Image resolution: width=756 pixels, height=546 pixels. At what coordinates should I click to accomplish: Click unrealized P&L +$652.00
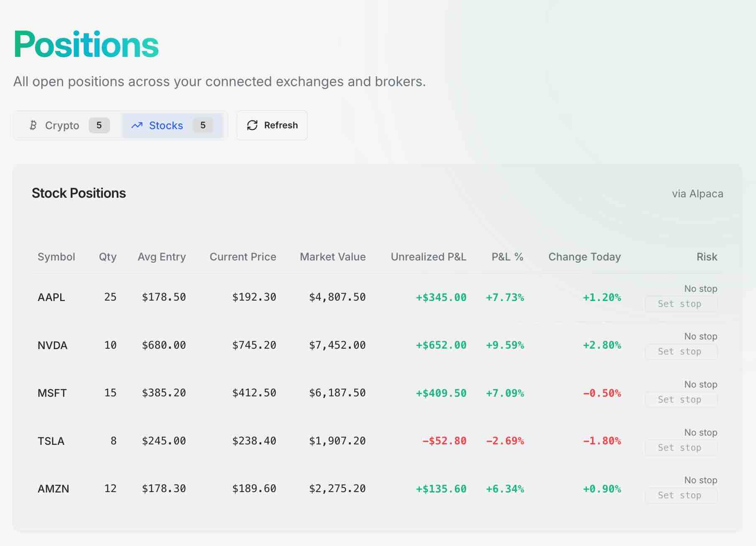pos(441,345)
